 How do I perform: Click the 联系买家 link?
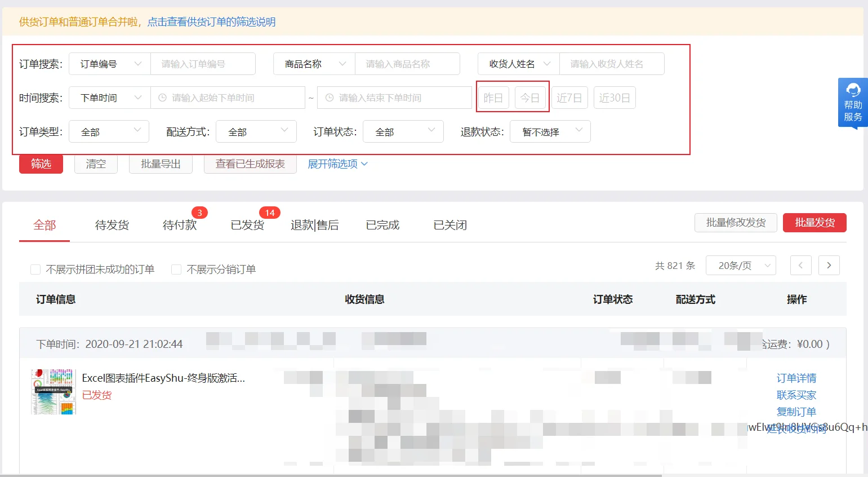click(x=796, y=395)
